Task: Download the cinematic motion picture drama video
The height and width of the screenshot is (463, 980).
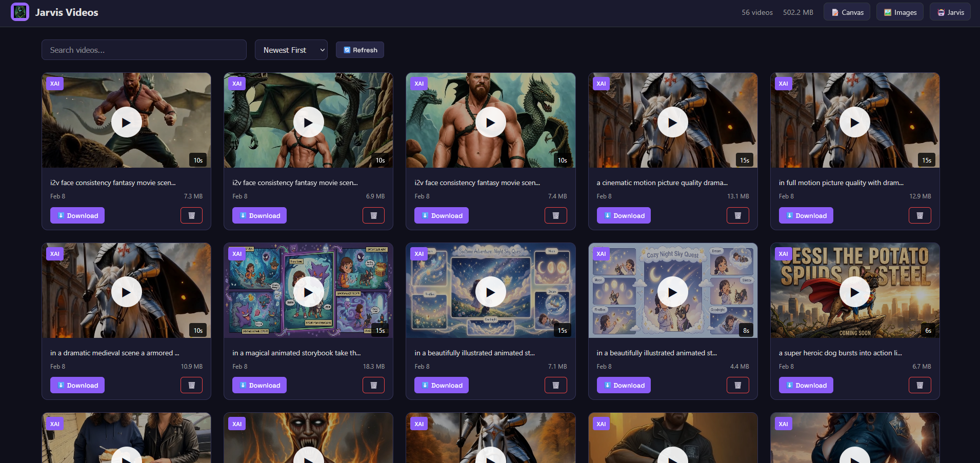Action: (624, 215)
